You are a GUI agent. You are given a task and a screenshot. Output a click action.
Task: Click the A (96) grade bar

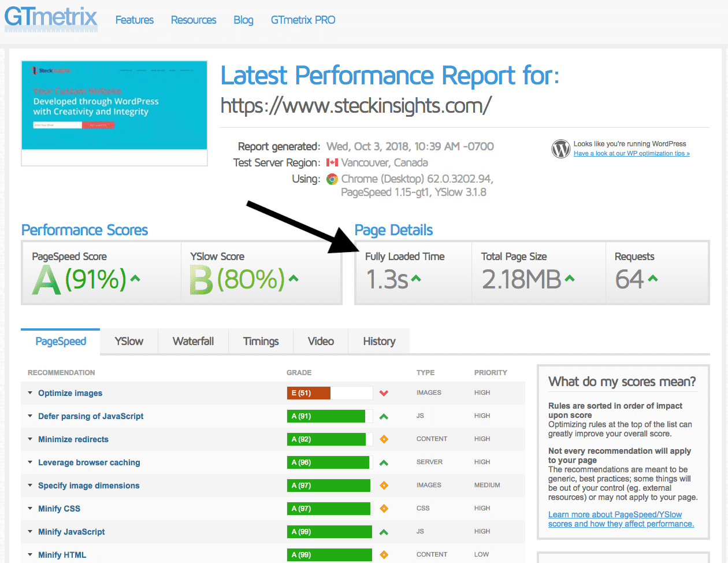tap(330, 462)
